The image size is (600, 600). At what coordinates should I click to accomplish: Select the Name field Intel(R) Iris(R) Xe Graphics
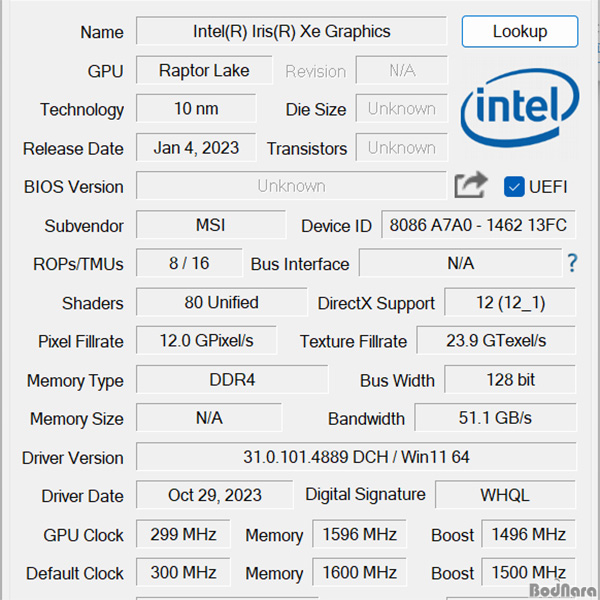point(291,31)
